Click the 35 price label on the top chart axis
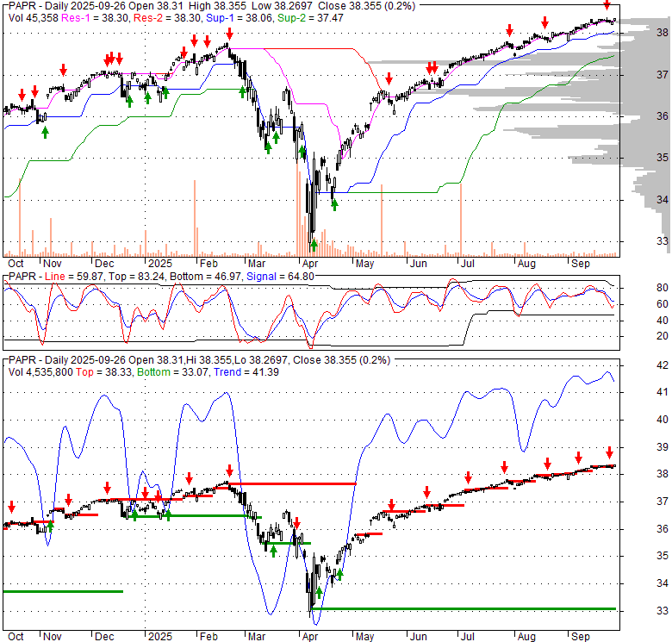Image resolution: width=672 pixels, height=642 pixels. click(x=663, y=158)
